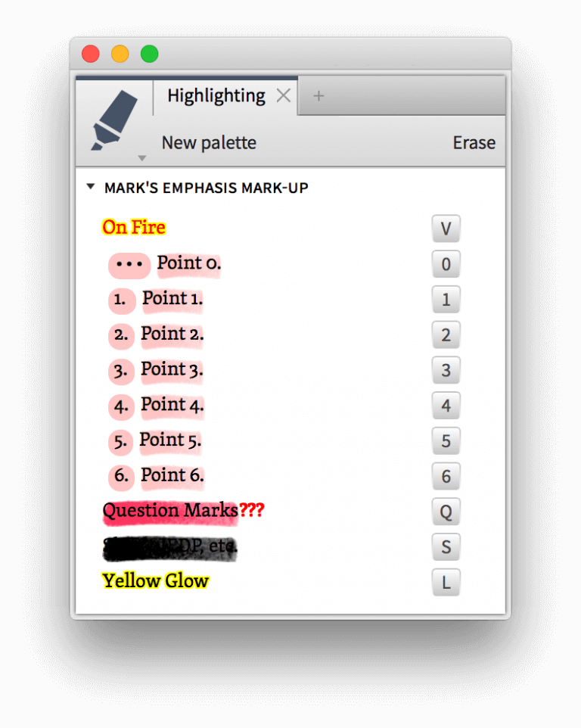Click the Q shortcut badge for Question Marks

(446, 512)
